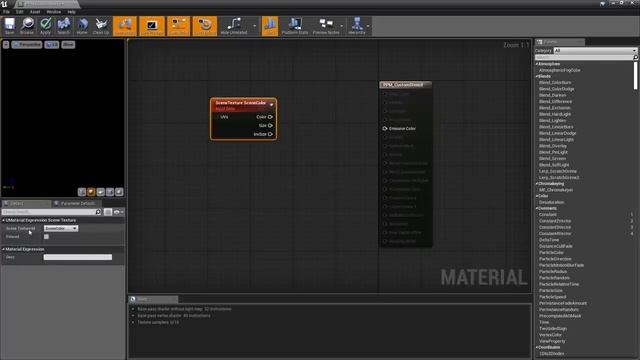
Task: Select the material result node header
Action: 405,85
